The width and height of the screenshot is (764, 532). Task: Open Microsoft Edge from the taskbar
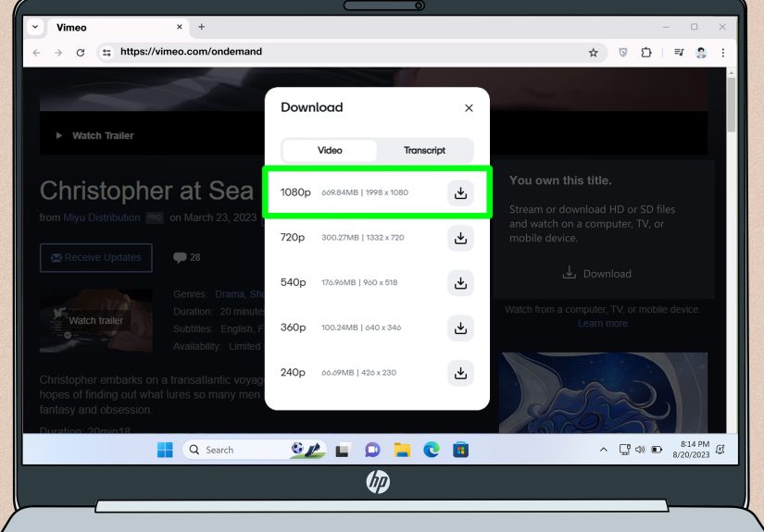tap(432, 450)
